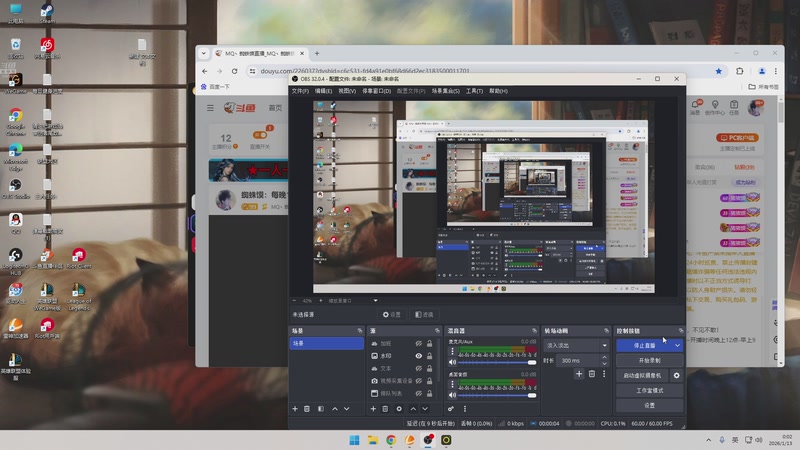The height and width of the screenshot is (450, 800).
Task: Bookmark page star in Chrome address bar
Action: click(x=718, y=71)
